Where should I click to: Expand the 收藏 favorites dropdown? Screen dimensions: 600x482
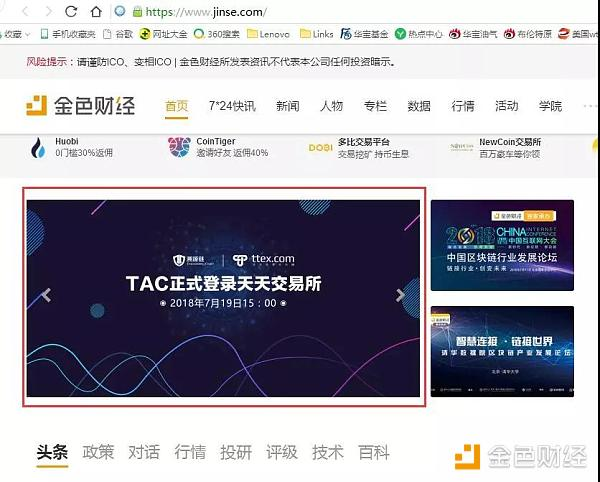tap(15, 34)
